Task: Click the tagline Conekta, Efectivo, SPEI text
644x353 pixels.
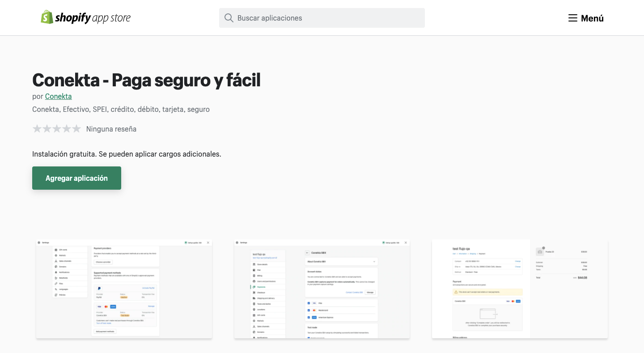Action: [121, 109]
